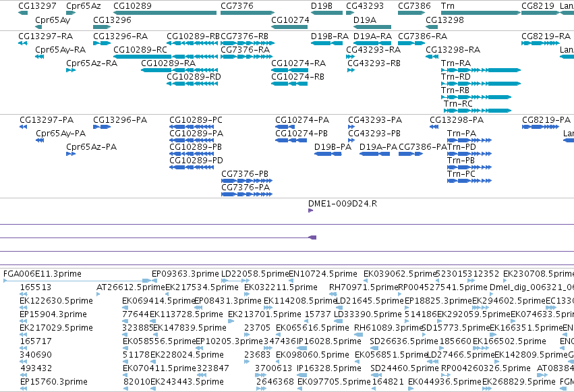The width and height of the screenshot is (574, 392).
Task: Click the CG10289-RB transcript label
Action: point(193,36)
